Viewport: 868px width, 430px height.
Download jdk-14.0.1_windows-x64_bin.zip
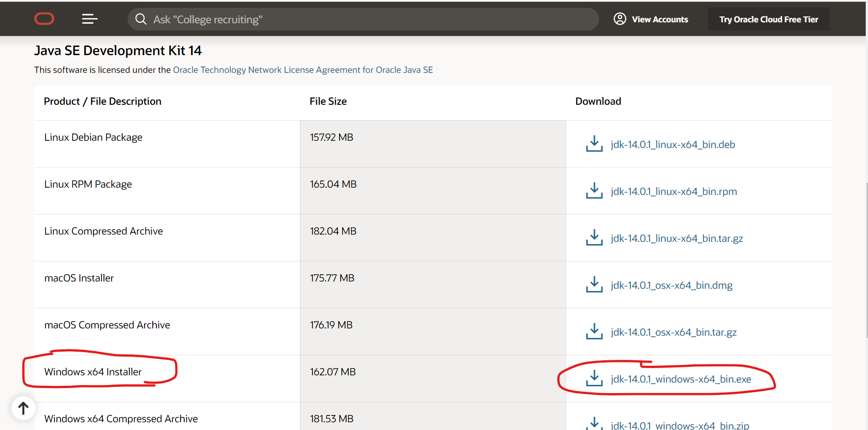coord(680,425)
